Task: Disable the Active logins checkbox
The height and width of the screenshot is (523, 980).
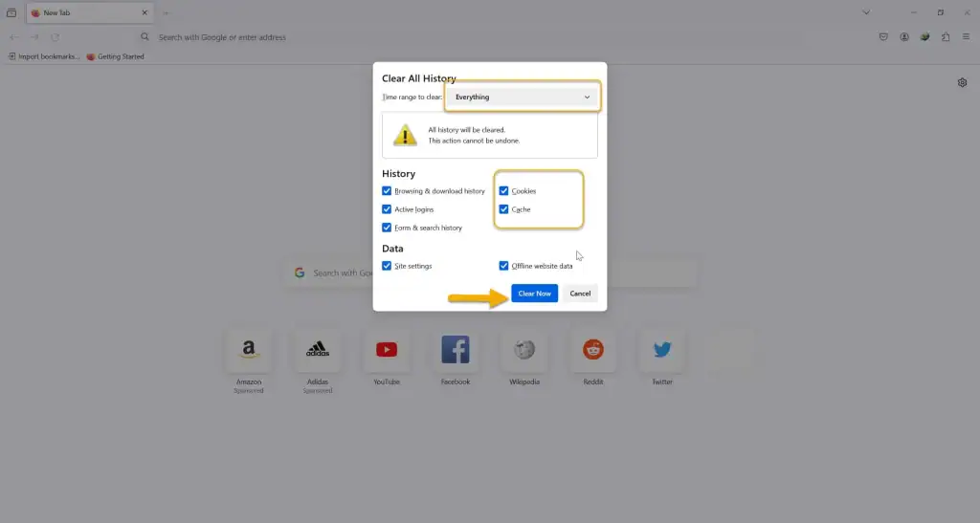Action: point(387,209)
